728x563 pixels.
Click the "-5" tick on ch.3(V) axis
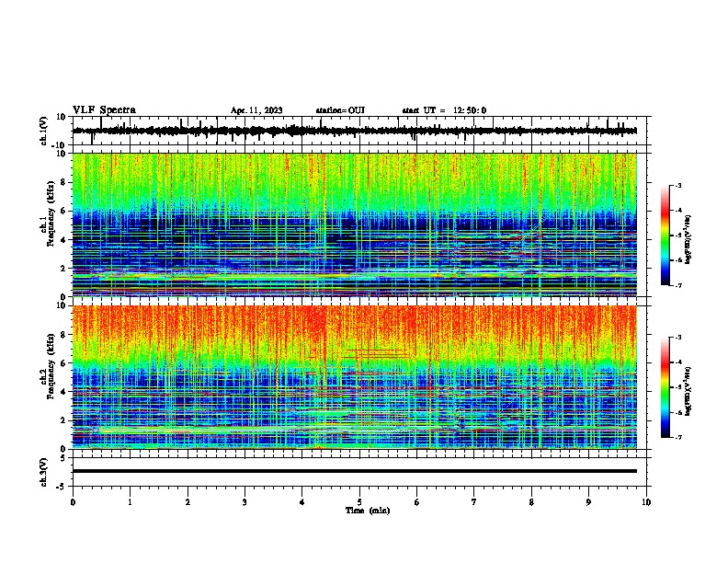(x=62, y=487)
